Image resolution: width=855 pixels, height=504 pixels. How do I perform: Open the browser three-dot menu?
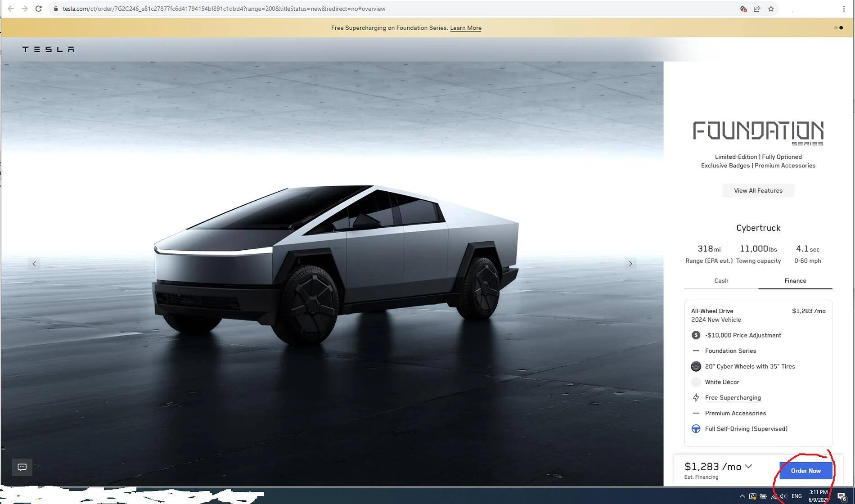(844, 9)
